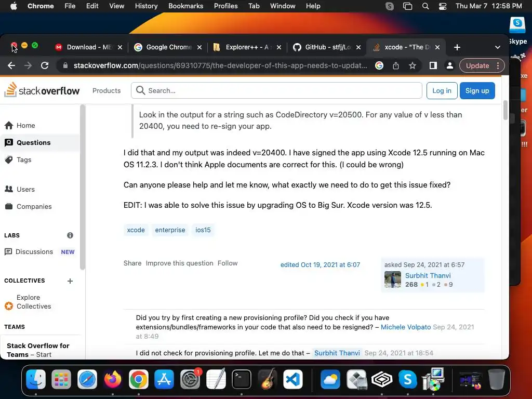Open Launchpad from the dock
Image resolution: width=532 pixels, height=399 pixels.
[61, 379]
